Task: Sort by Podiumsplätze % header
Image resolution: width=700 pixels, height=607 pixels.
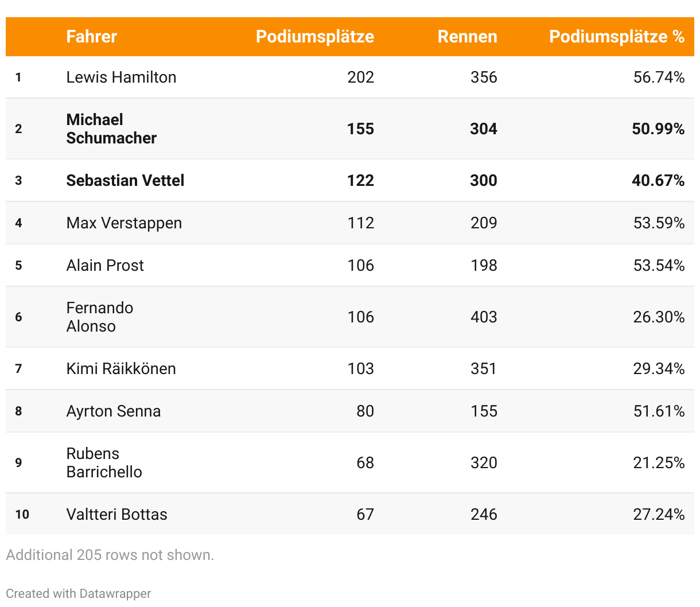Action: click(616, 37)
